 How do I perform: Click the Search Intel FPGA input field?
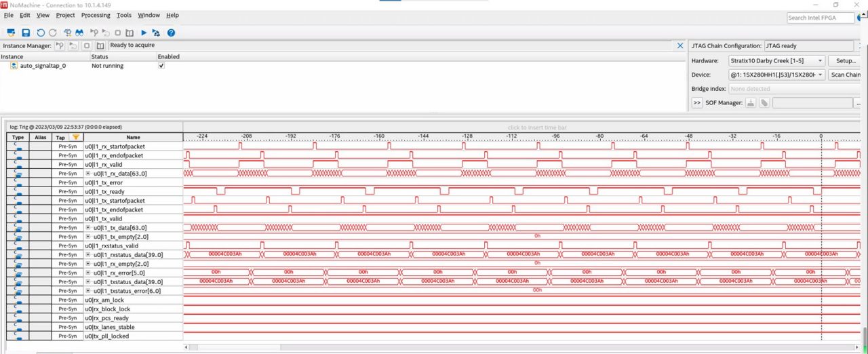[820, 18]
